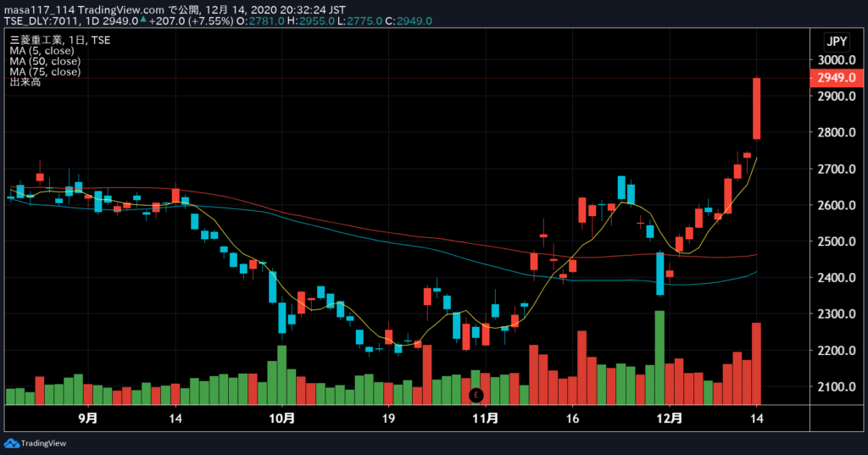Click the 2800.0 price axis label
This screenshot has width=868, height=455.
tap(837, 132)
